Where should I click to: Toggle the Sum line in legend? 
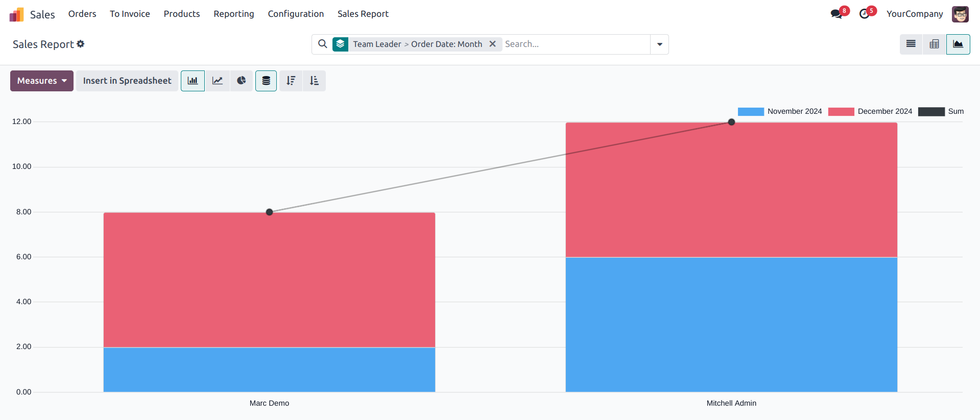click(940, 111)
